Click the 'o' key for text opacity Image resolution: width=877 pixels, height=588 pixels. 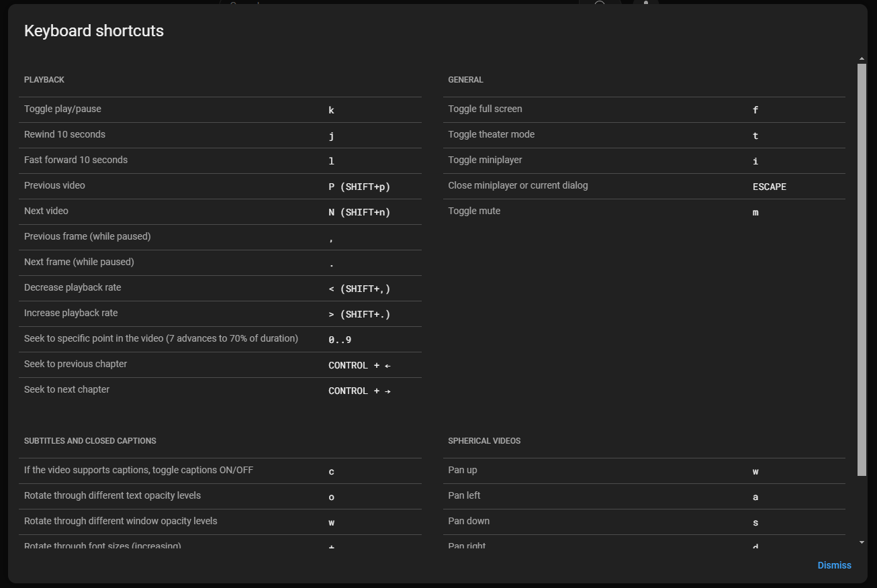coord(331,497)
